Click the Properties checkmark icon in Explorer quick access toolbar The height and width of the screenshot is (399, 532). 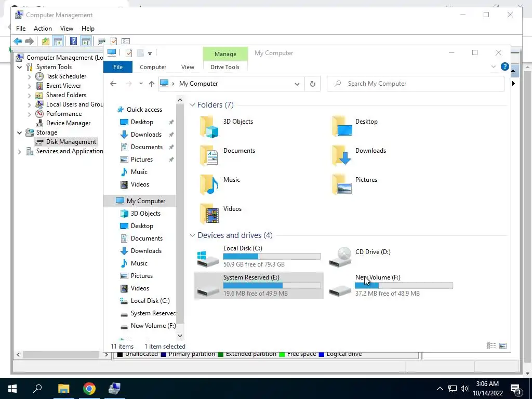129,53
